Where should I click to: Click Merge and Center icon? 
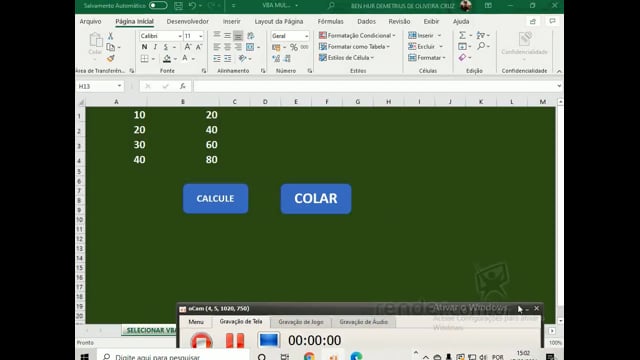250,47
